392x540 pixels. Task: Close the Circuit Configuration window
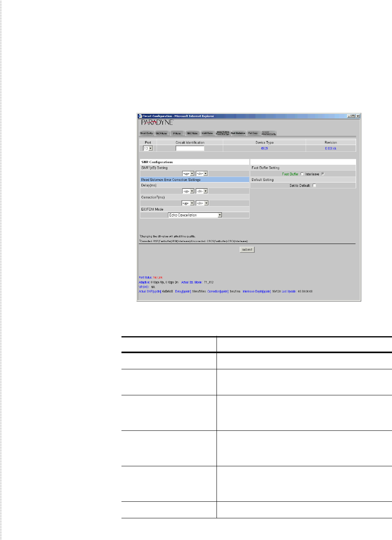tap(358, 116)
